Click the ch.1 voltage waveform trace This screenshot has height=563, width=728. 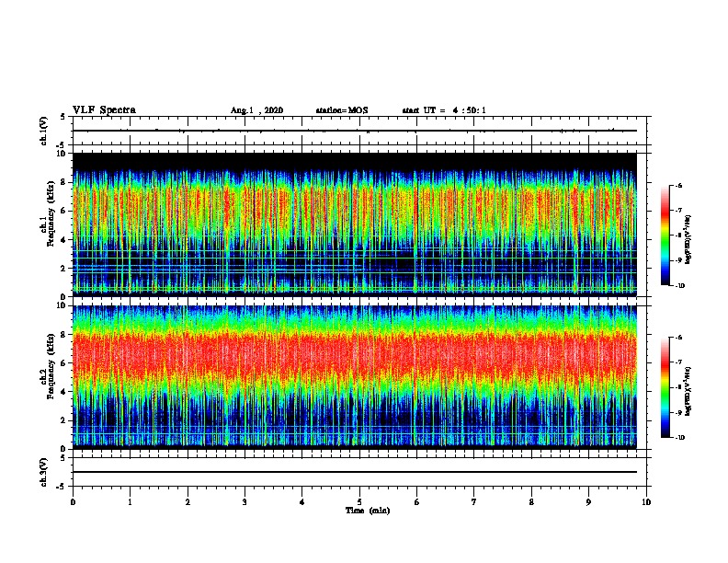(x=355, y=131)
